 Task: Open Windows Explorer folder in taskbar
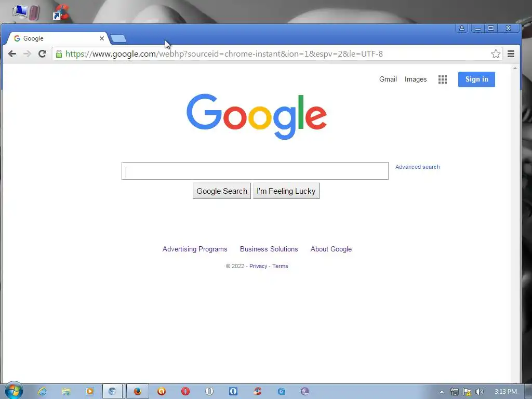click(66, 392)
